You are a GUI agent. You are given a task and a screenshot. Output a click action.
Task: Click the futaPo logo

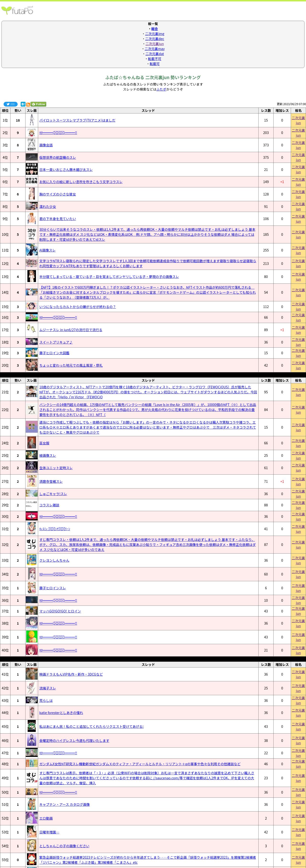[17, 11]
